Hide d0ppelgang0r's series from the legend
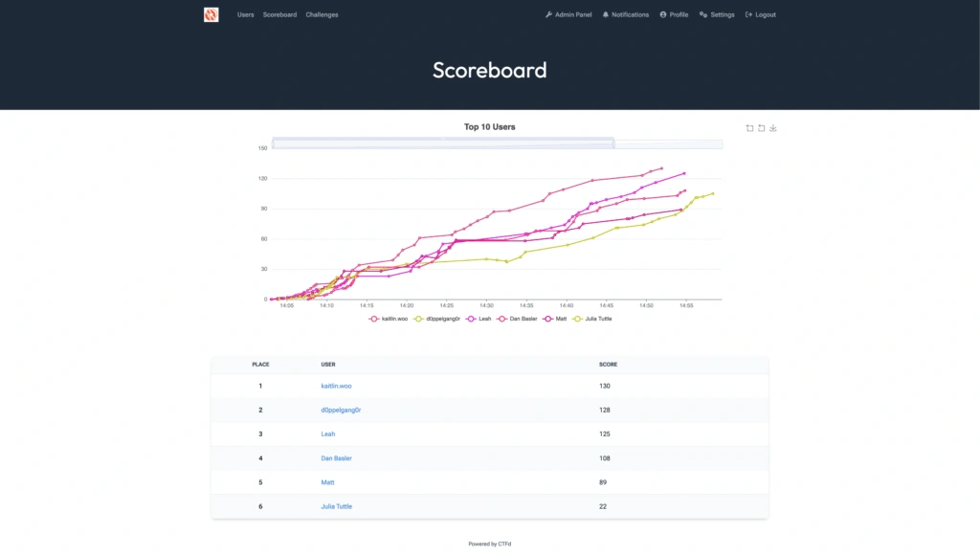The height and width of the screenshot is (555, 980). (442, 318)
